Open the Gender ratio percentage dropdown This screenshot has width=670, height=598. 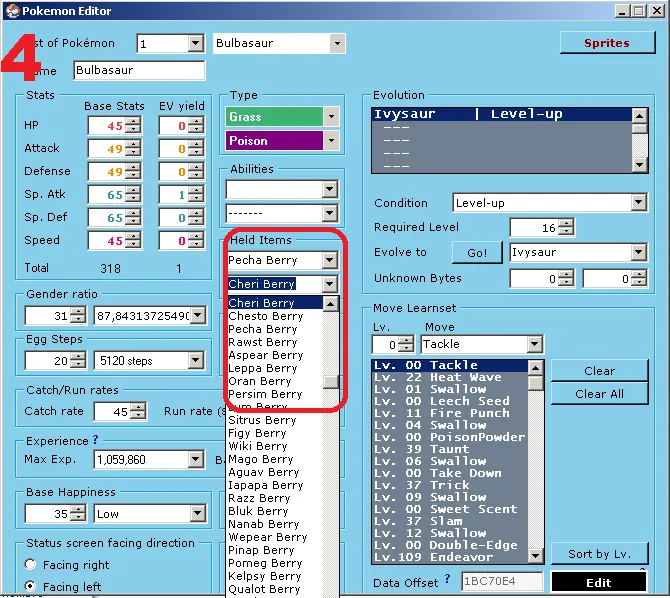[198, 315]
